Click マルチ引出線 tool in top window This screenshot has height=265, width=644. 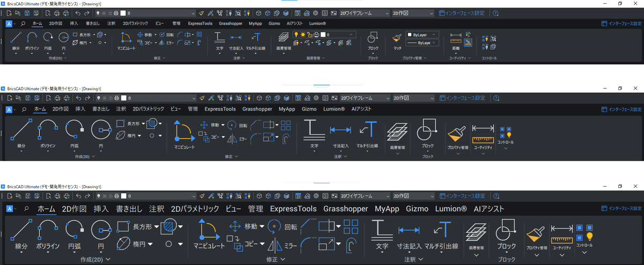(x=256, y=40)
